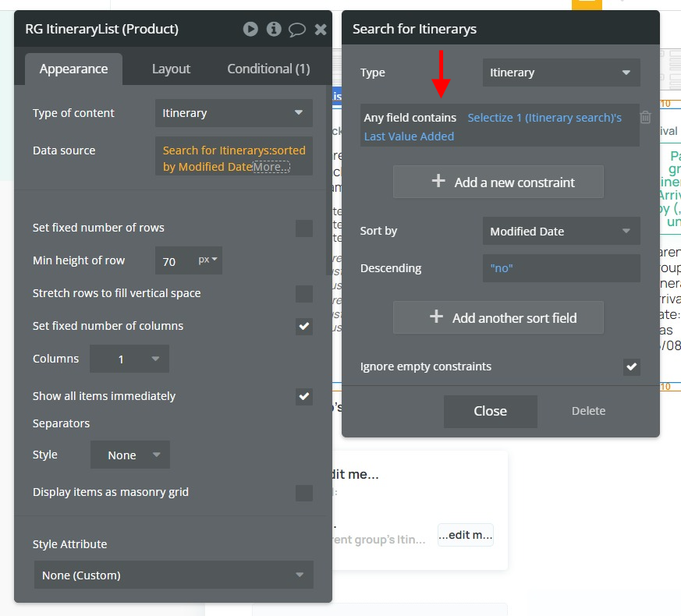Open the comment bubble icon for the element
Image resolution: width=681 pixels, height=616 pixels.
297,30
